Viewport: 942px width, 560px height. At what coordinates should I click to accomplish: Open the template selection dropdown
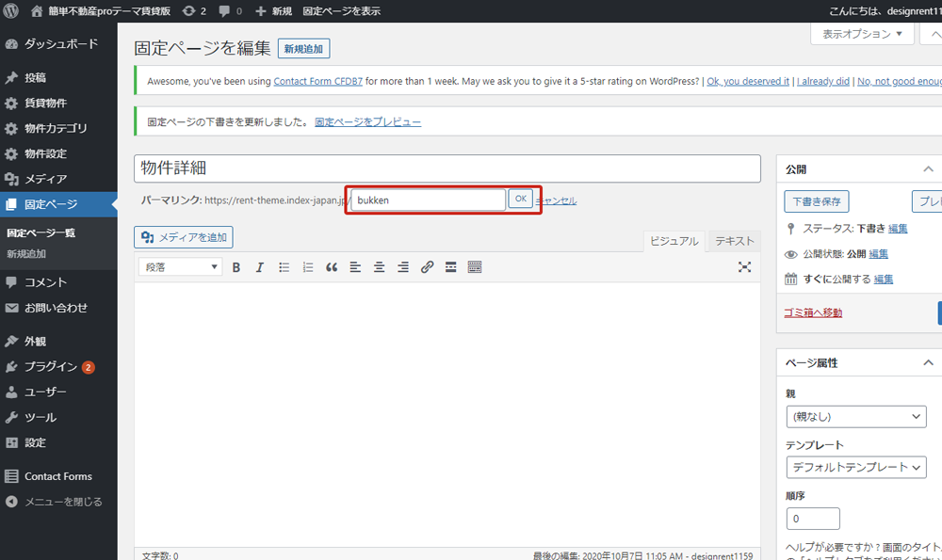tap(855, 467)
